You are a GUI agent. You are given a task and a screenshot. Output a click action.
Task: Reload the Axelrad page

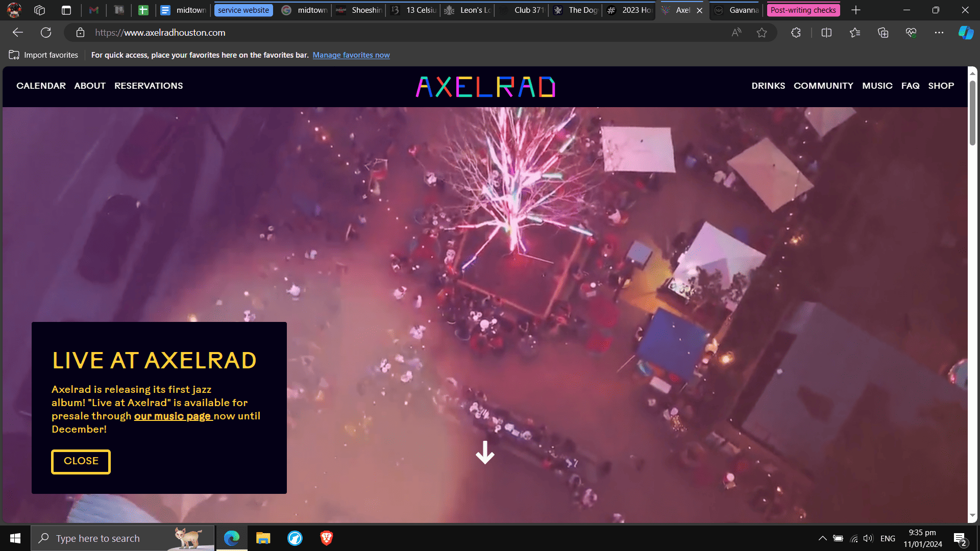(x=46, y=33)
